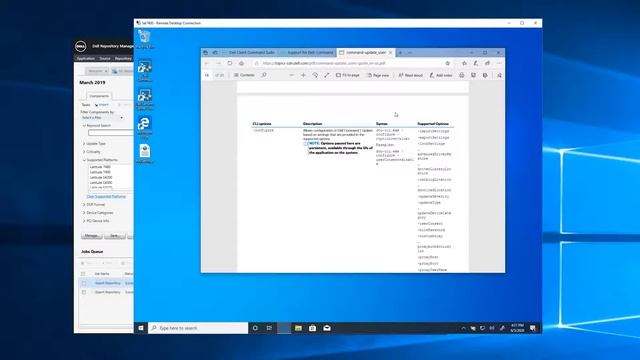Open Task View on the taskbar
The width and height of the screenshot is (640, 360).
[269, 328]
